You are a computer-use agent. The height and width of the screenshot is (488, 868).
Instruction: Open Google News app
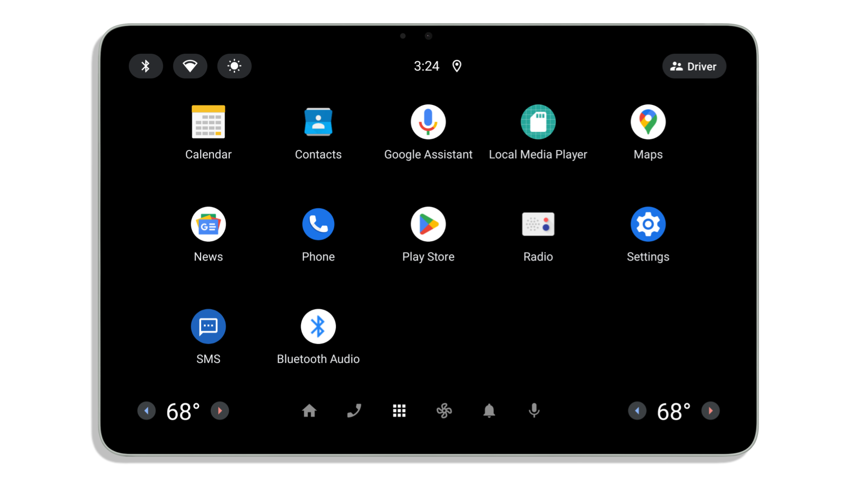[209, 224]
